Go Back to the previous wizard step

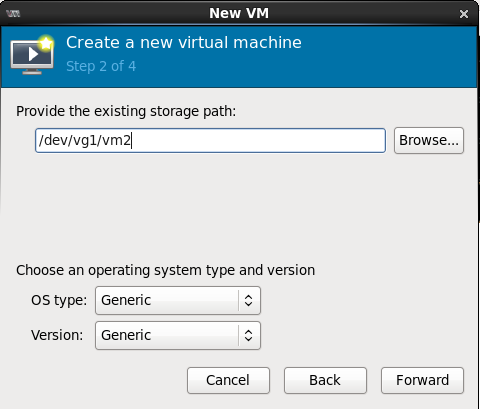325,380
